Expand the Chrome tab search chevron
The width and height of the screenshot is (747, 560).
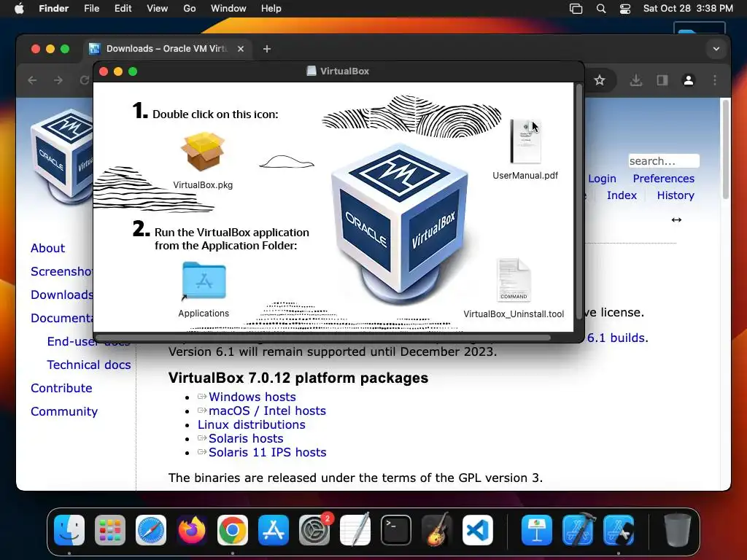pyautogui.click(x=716, y=49)
